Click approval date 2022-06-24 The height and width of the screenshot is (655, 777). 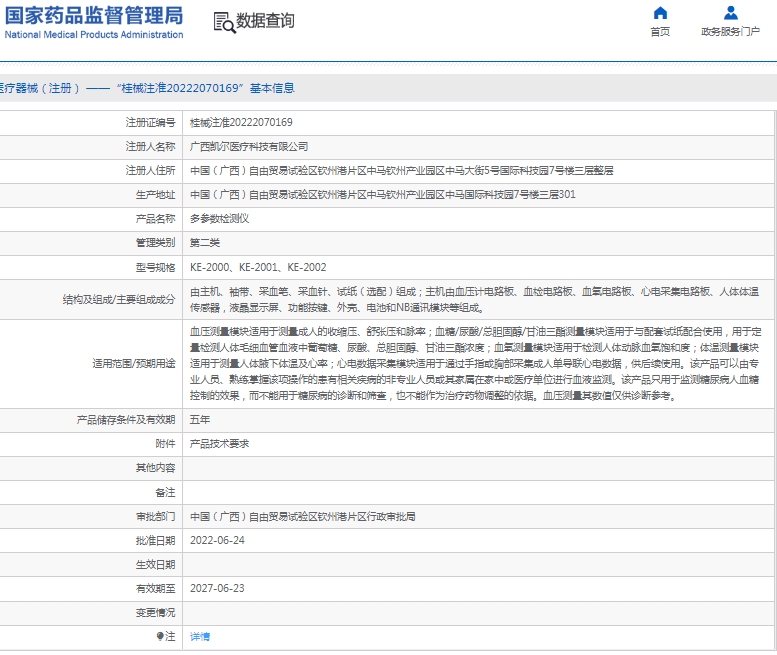coord(217,541)
